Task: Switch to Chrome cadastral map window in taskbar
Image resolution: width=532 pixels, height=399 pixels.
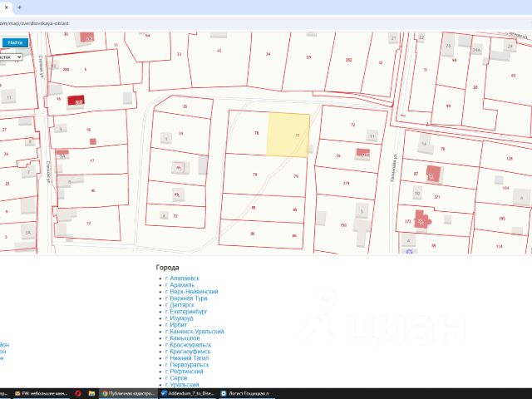Action: point(129,393)
